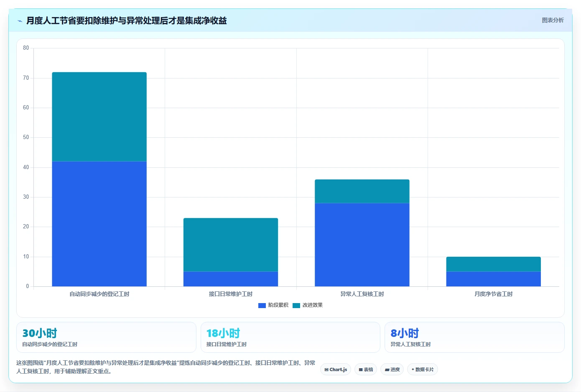Click the x-axis label 自动同步减少的登记工时
The image size is (581, 392).
(99, 294)
